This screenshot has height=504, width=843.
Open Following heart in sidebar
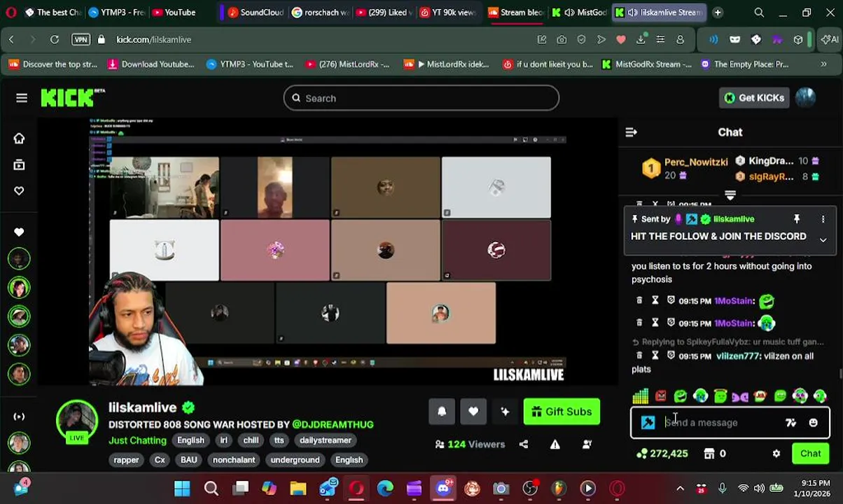pyautogui.click(x=19, y=190)
